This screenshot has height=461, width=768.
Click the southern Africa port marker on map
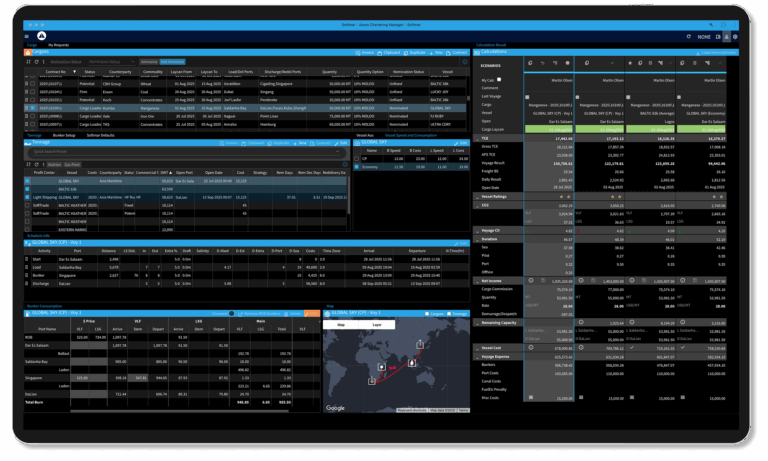click(372, 380)
